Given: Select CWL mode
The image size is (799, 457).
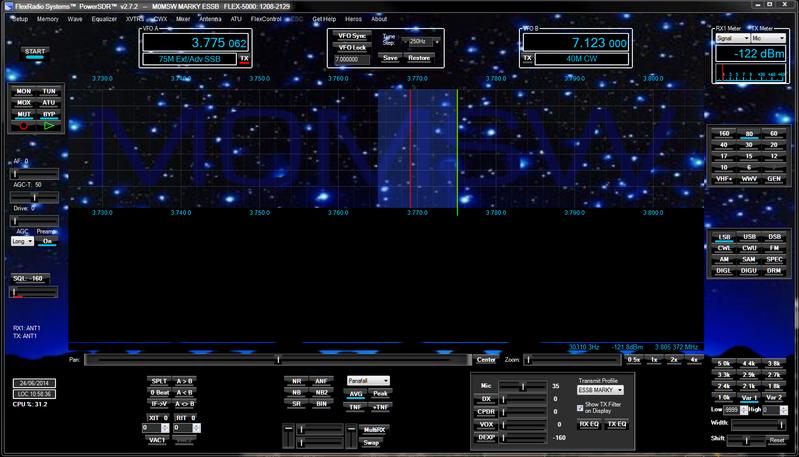Looking at the screenshot, I should 724,248.
